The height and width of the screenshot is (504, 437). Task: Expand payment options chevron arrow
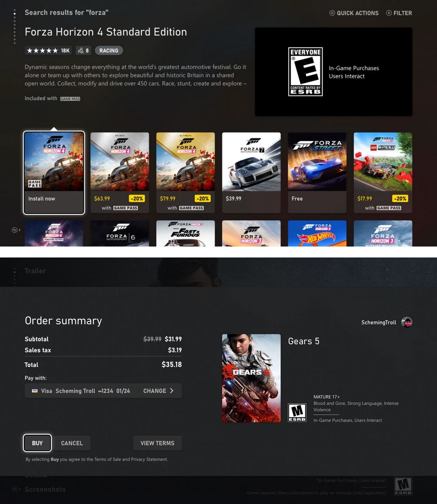(x=172, y=390)
